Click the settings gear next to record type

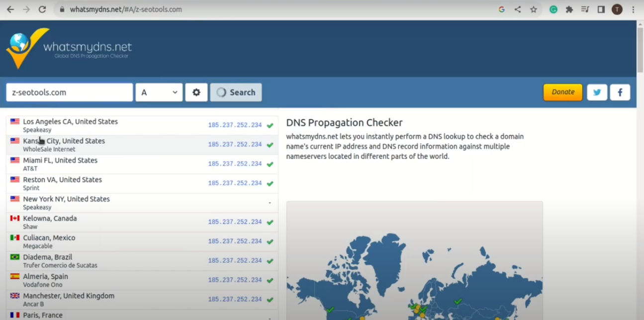pyautogui.click(x=196, y=92)
